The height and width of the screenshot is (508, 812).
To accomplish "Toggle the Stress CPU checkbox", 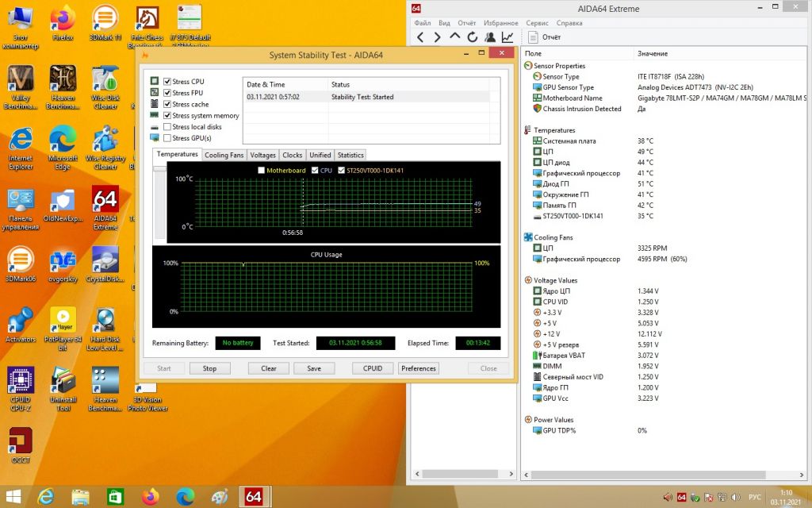I will [x=167, y=82].
